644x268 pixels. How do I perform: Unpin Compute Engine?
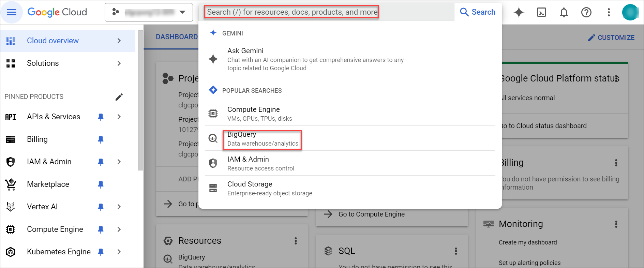[x=101, y=229]
